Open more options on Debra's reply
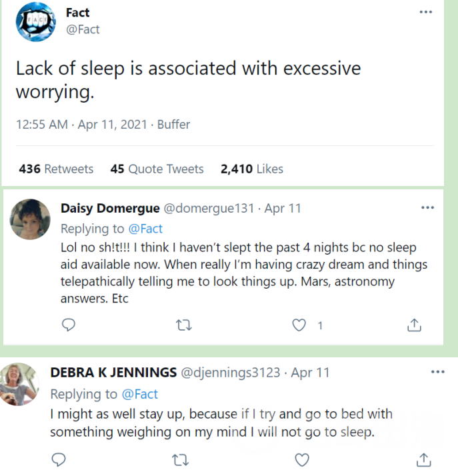The height and width of the screenshot is (476, 458). [x=437, y=372]
